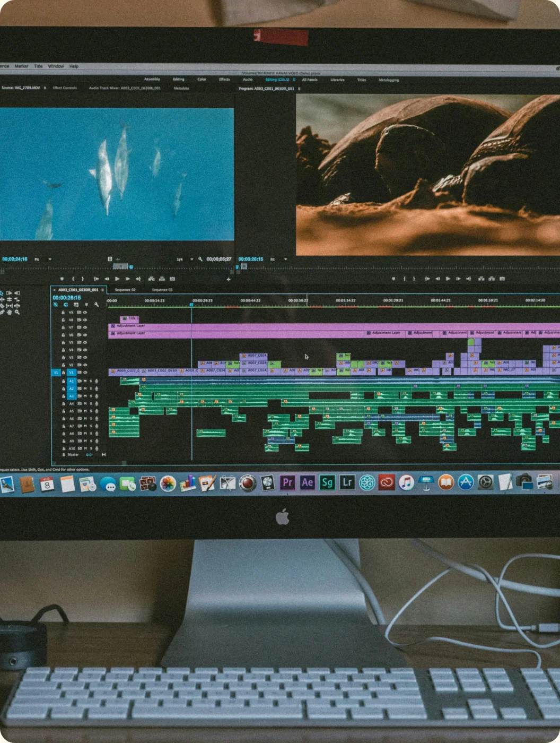Toggle V2 track eye visibility
Viewport: 560px width, 743px height.
[85, 365]
